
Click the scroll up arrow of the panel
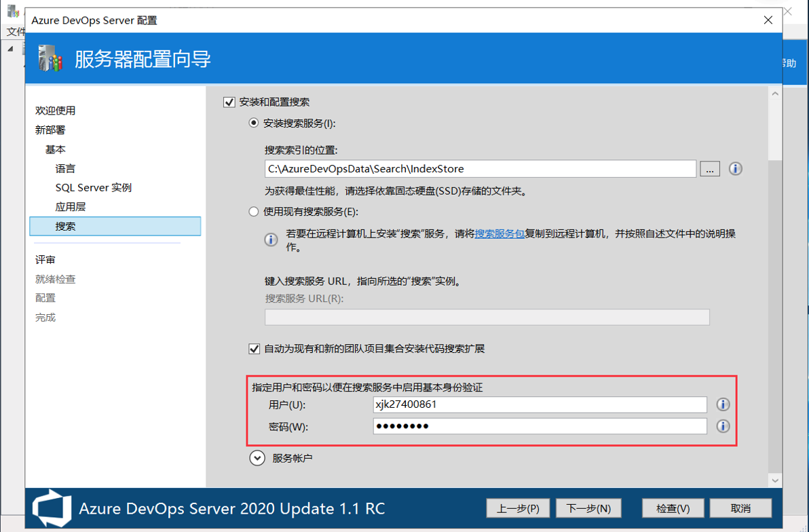[775, 94]
